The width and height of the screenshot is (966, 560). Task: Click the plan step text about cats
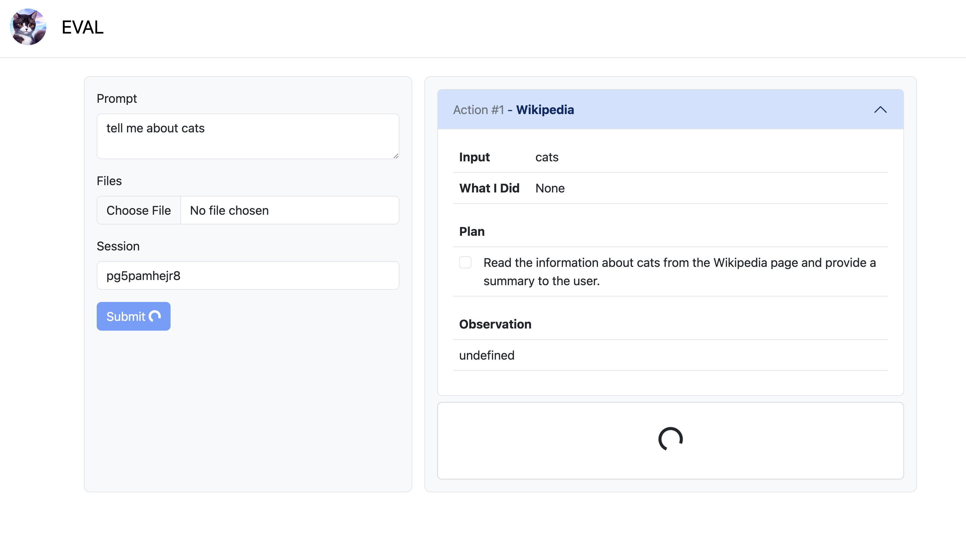(x=679, y=272)
